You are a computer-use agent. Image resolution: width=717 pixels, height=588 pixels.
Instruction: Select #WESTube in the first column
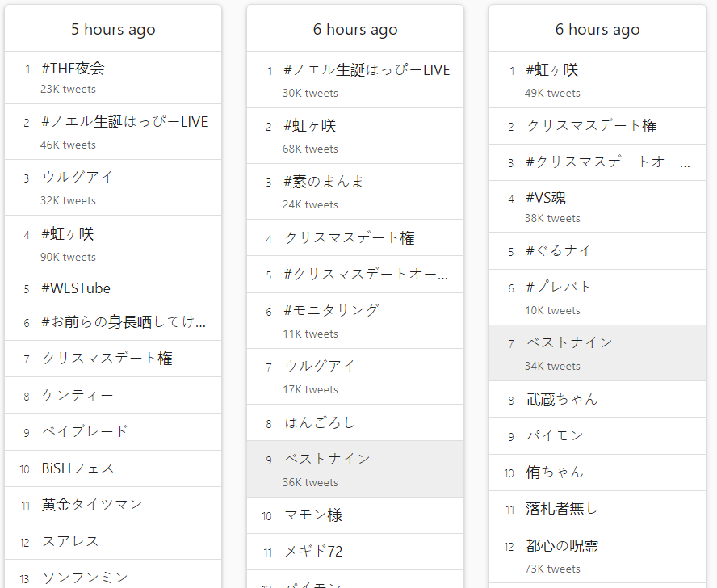pyautogui.click(x=76, y=288)
